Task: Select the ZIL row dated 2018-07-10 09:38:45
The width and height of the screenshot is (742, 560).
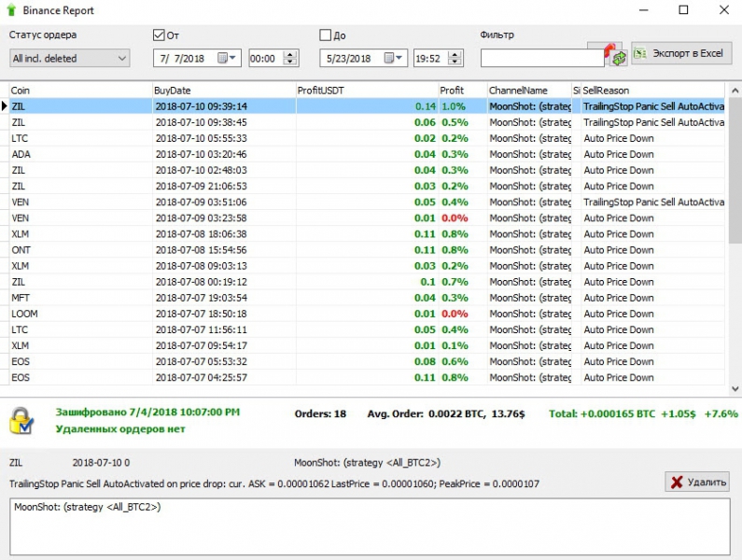Action: tap(367, 122)
